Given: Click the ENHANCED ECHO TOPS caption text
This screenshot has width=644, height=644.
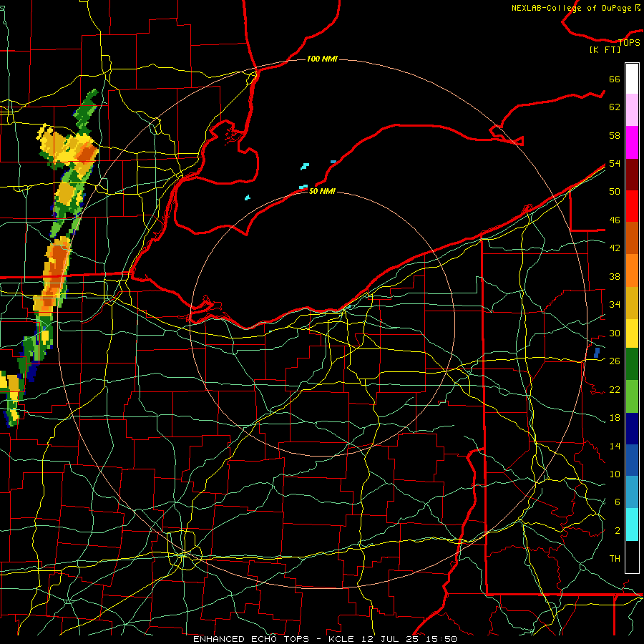Looking at the screenshot, I should (x=251, y=639).
